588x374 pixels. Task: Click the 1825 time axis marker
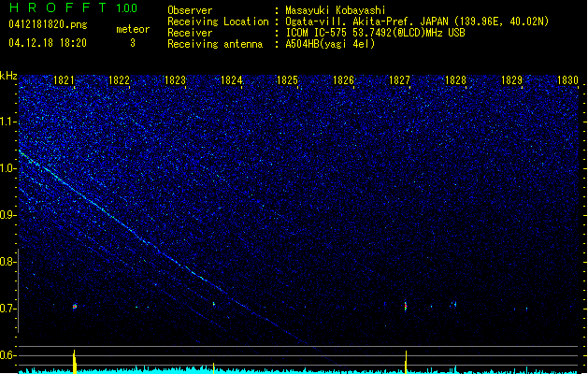coord(287,80)
